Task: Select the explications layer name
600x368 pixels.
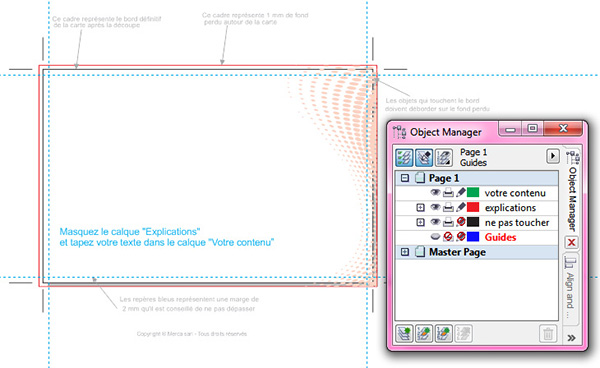Action: (510, 208)
